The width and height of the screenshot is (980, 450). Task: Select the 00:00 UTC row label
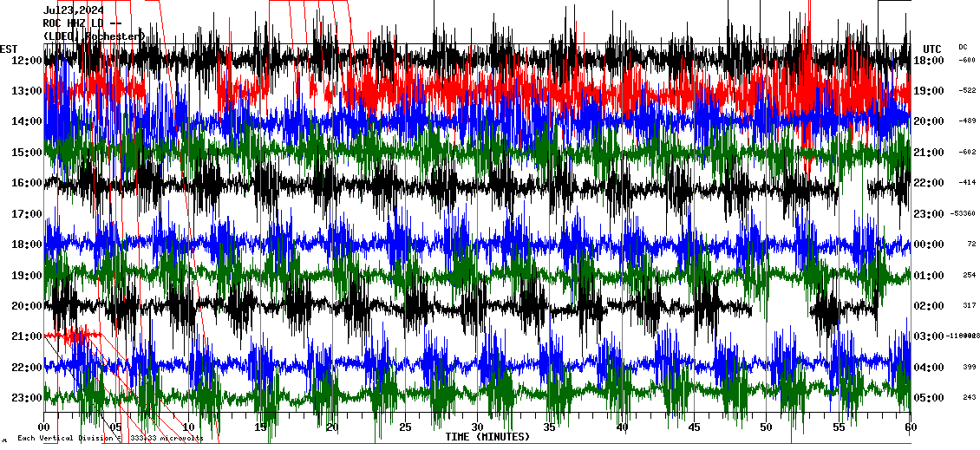[x=929, y=245]
